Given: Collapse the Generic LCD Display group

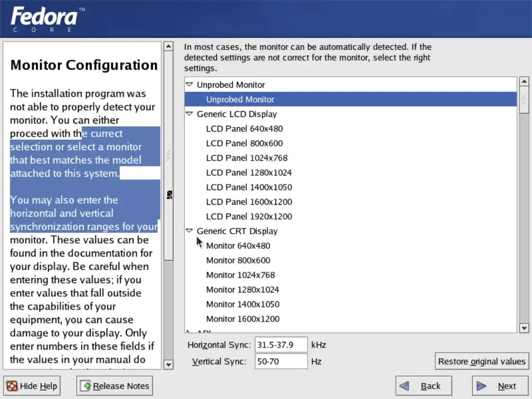Looking at the screenshot, I should point(189,114).
